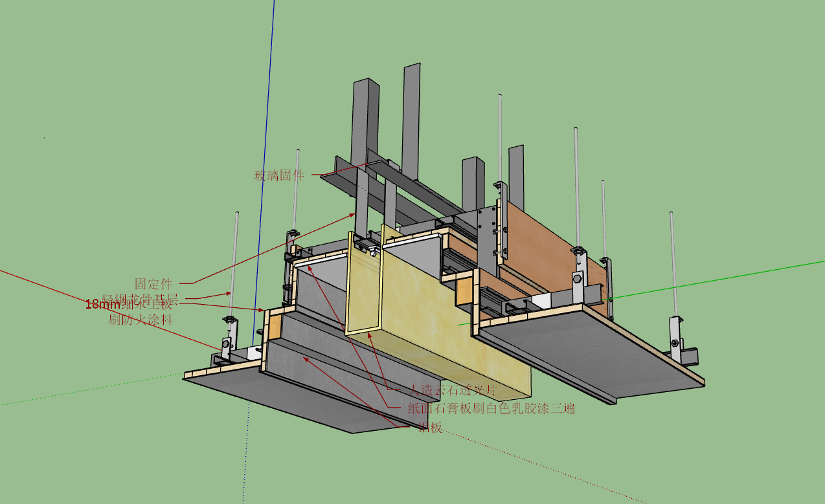Viewport: 825px width, 504px height.
Task: Click the 人造云石透光片 annotation label
Action: point(452,390)
